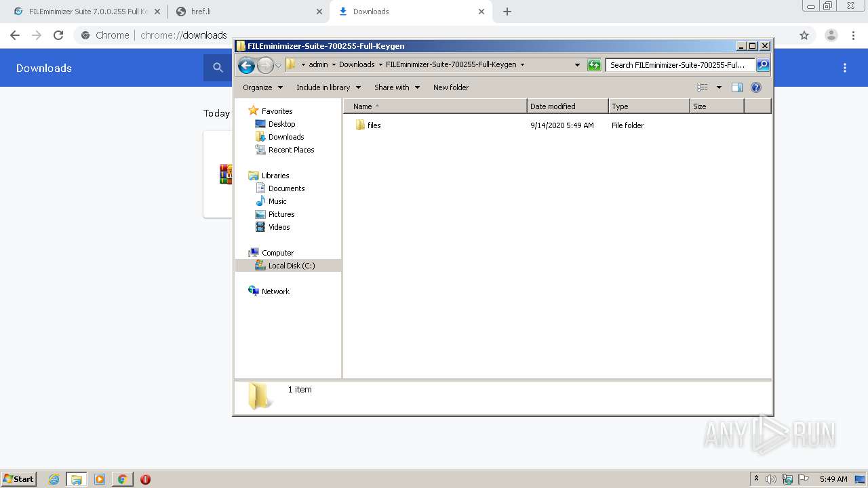Click the Explorer search magnifier icon
The image size is (868, 488).
[763, 65]
